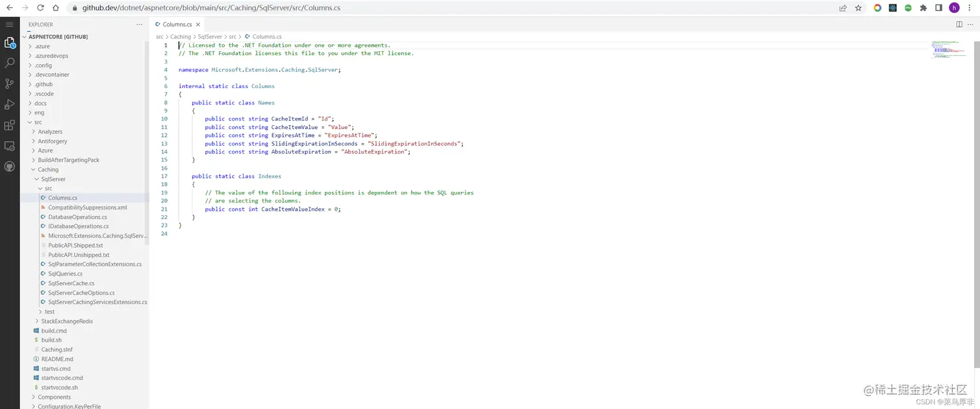The width and height of the screenshot is (980, 409).
Task: Open README.md file
Action: pos(85,359)
